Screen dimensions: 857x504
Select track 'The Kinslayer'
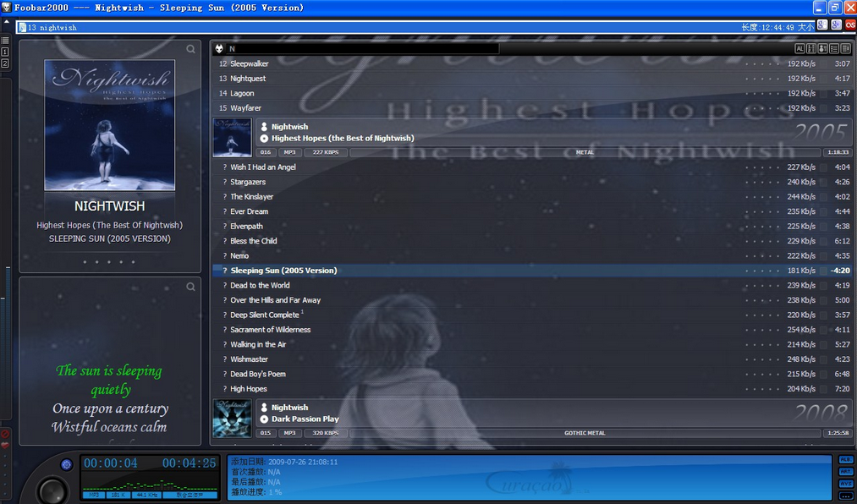click(x=532, y=196)
